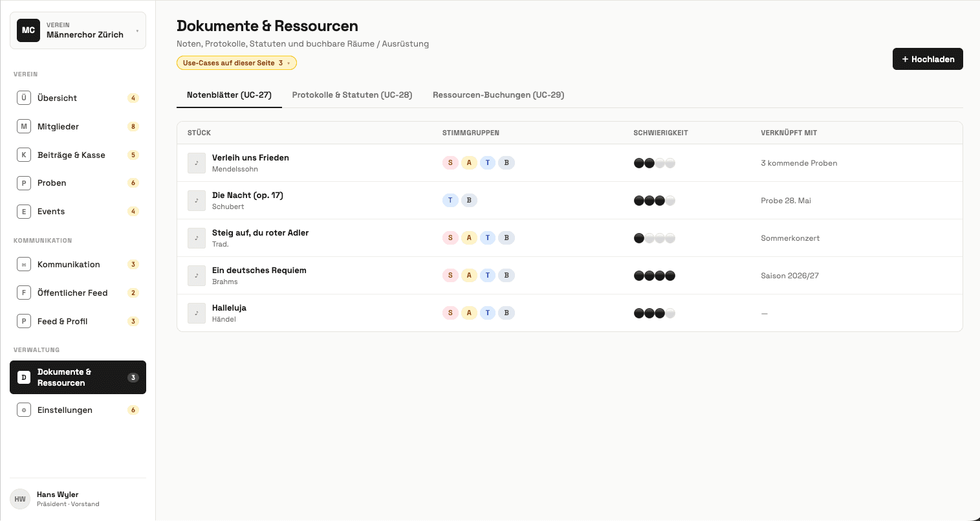Click the Kommunikation envelope icon
980x521 pixels.
(24, 264)
